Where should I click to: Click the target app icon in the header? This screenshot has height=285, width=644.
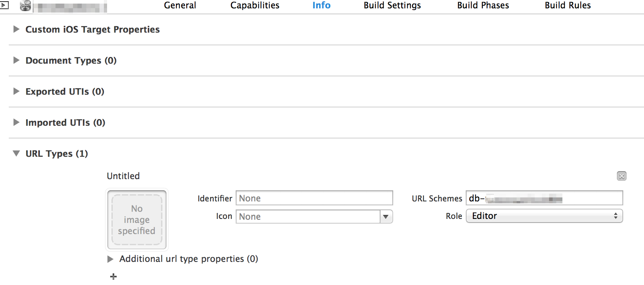25,6
